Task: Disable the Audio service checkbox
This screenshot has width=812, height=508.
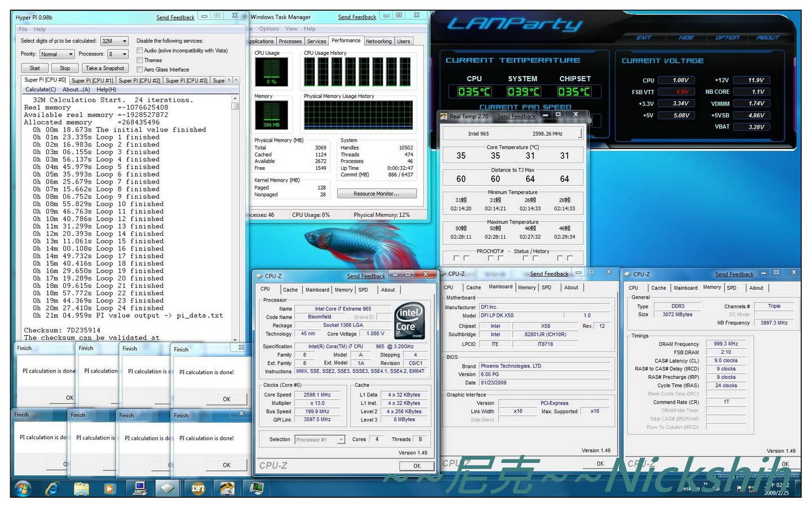Action: click(x=139, y=50)
